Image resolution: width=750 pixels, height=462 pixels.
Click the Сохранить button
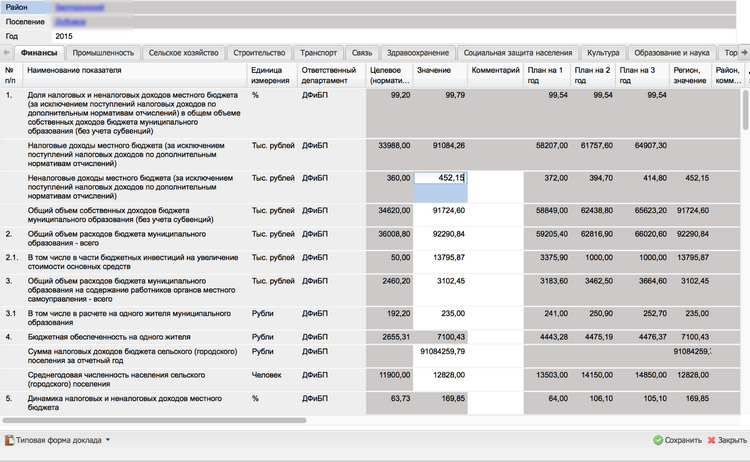[677, 440]
